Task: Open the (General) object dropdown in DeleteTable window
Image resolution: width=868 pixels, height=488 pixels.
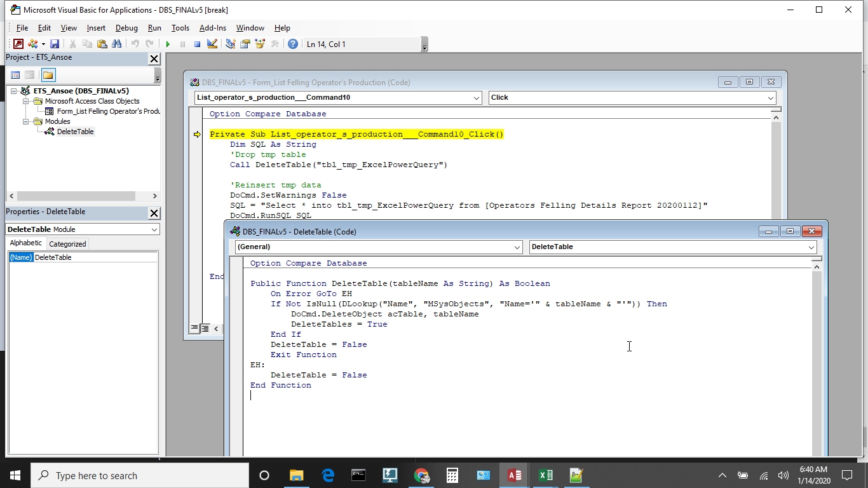Action: point(517,247)
